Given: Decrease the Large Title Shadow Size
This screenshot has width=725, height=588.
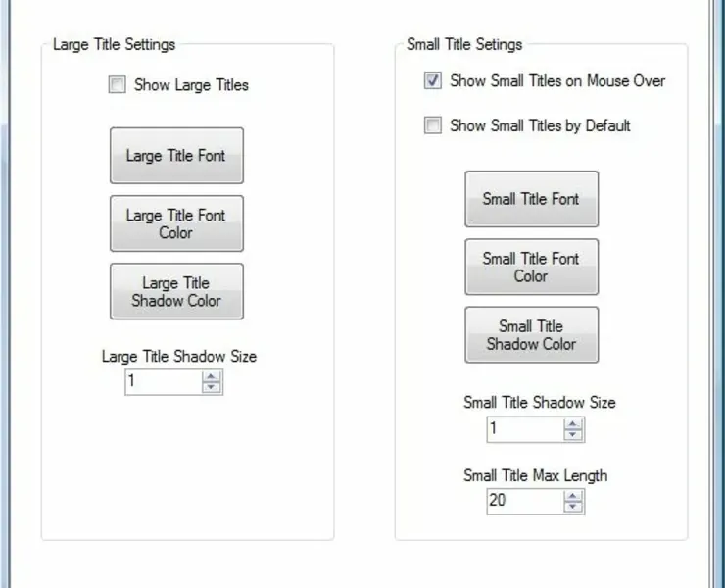Looking at the screenshot, I should (212, 387).
